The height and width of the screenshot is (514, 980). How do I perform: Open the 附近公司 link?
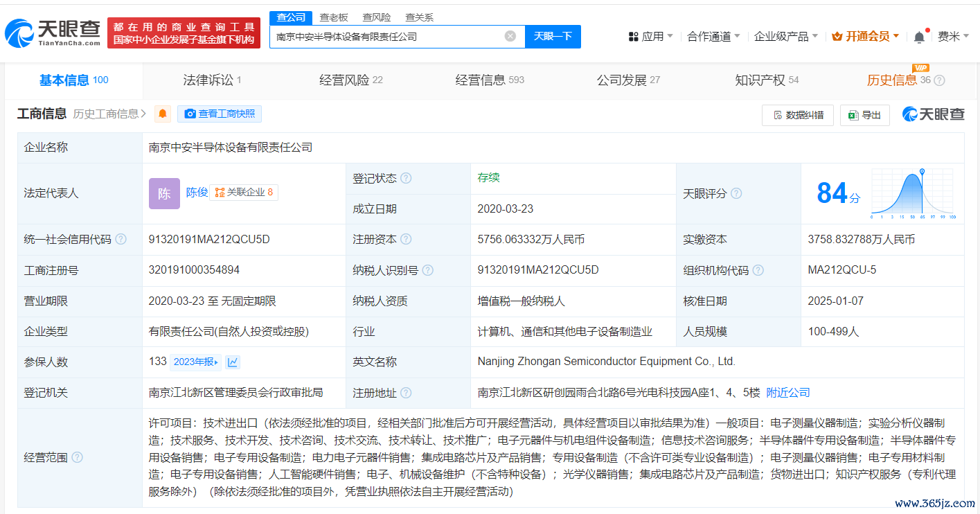click(787, 393)
